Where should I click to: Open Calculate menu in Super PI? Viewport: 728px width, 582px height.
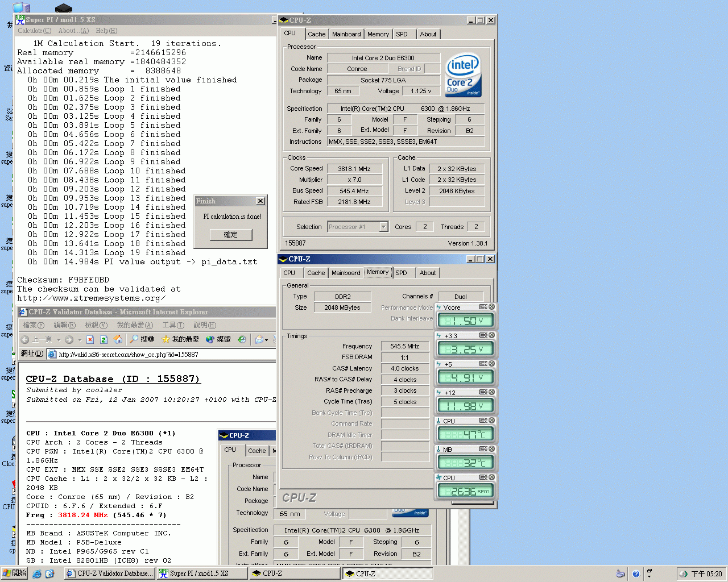point(34,31)
